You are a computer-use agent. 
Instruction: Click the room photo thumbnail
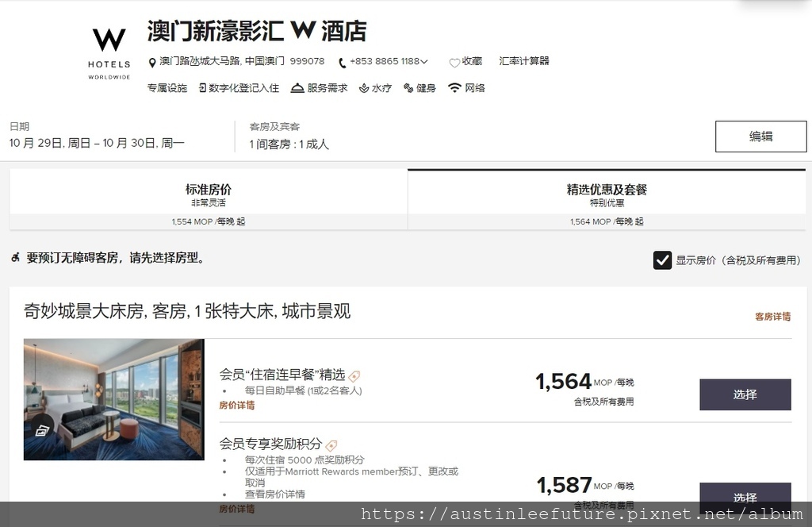tap(114, 399)
